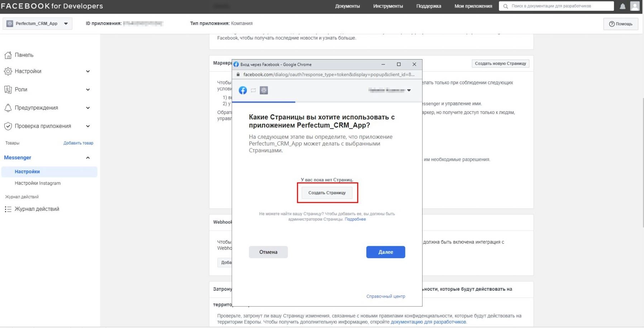Click the Панель sidebar label
The width and height of the screenshot is (644, 328).
pos(24,55)
